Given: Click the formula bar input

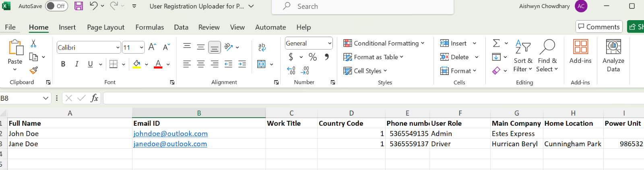Looking at the screenshot, I should click(x=374, y=98).
